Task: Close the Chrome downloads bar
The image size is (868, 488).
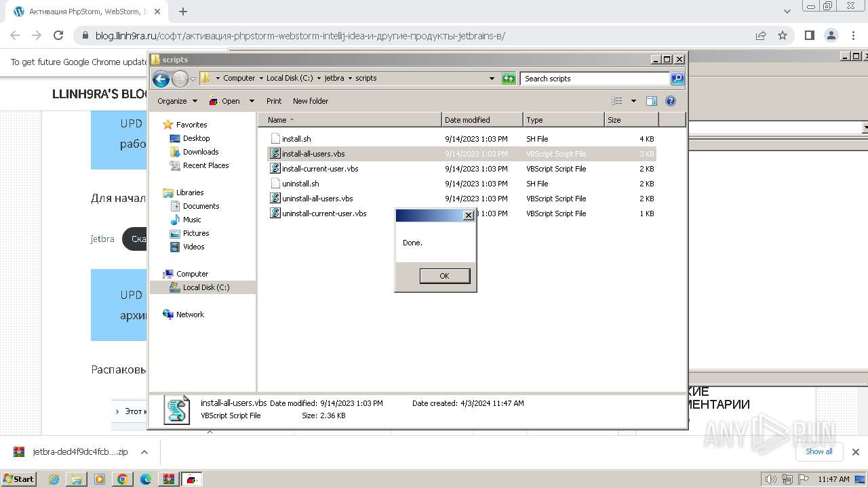Action: point(855,452)
